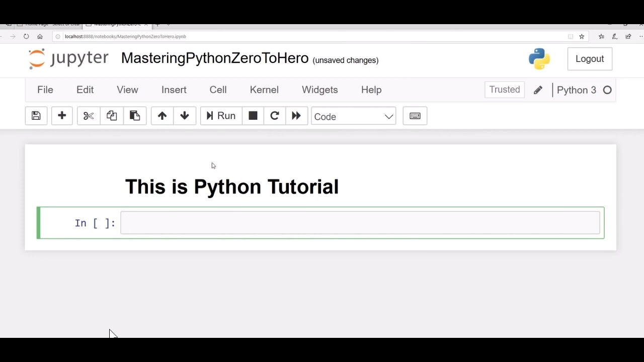Image resolution: width=644 pixels, height=362 pixels.
Task: Open the Widgets menu
Action: point(320,89)
